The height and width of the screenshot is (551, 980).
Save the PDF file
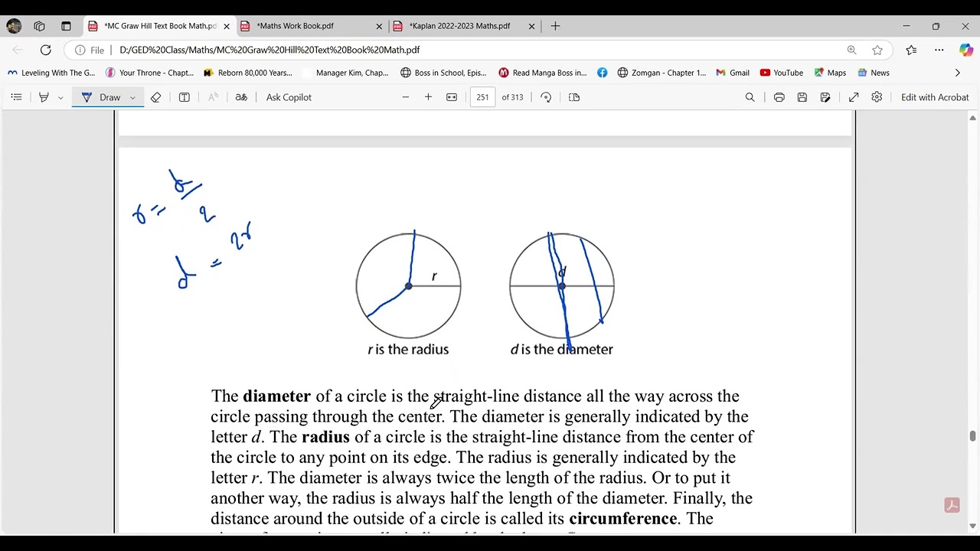tap(802, 97)
